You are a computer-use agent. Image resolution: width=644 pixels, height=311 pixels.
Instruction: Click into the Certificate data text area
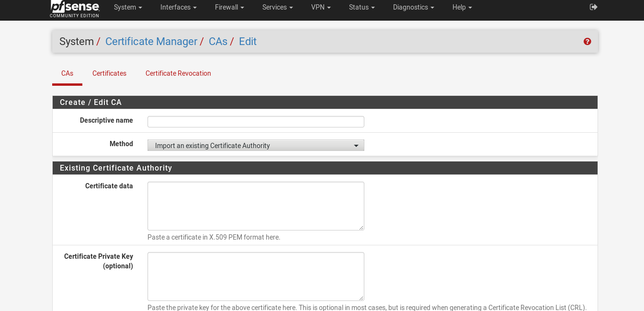click(x=256, y=206)
